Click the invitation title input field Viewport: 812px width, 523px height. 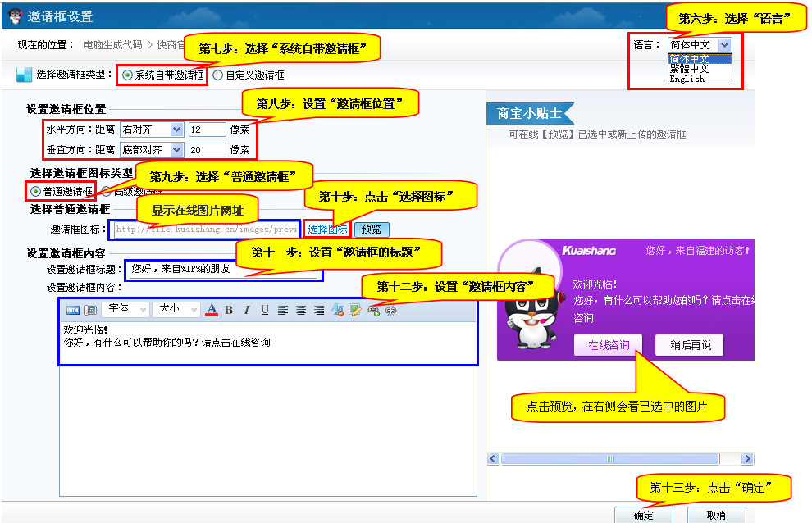[x=223, y=268]
